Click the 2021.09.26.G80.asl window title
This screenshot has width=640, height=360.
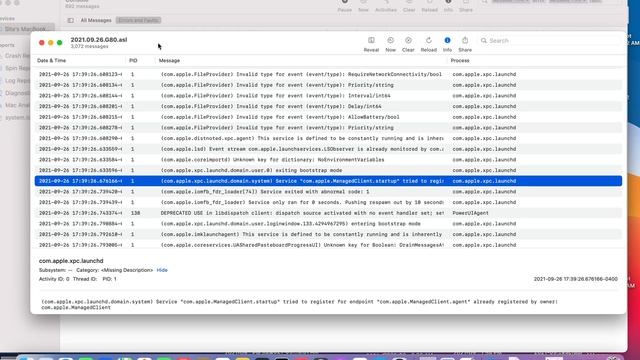click(x=99, y=40)
